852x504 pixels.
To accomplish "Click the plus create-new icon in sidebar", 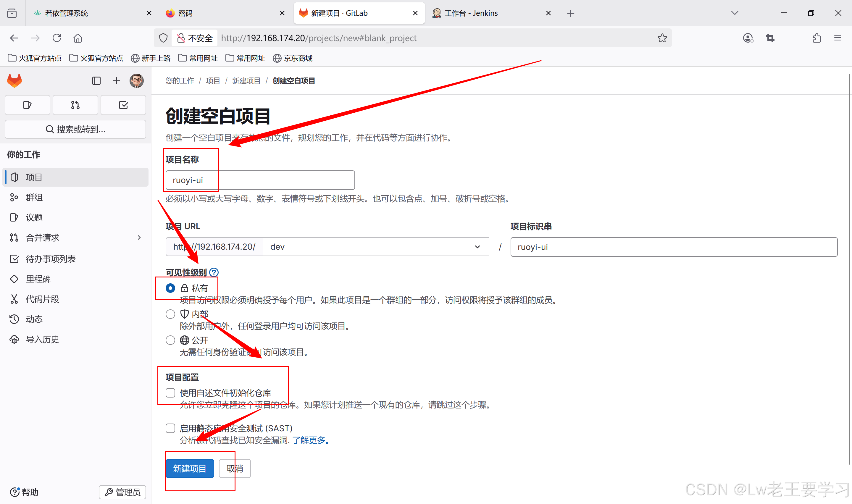I will (117, 81).
